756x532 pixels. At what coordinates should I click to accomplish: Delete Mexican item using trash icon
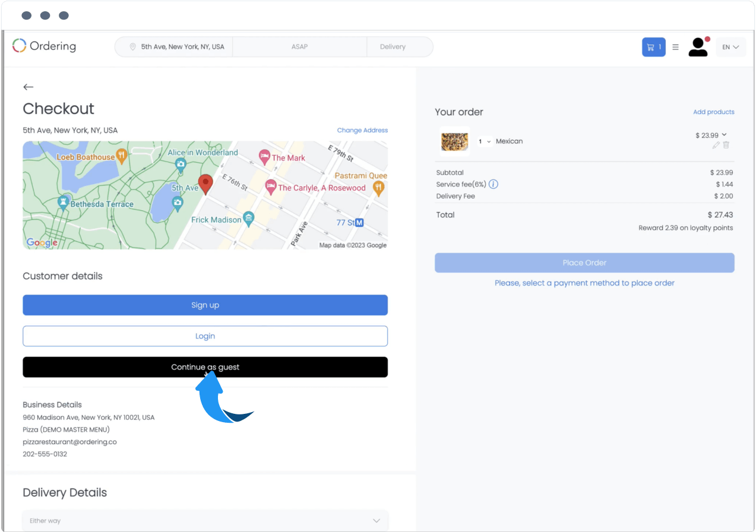pos(726,145)
